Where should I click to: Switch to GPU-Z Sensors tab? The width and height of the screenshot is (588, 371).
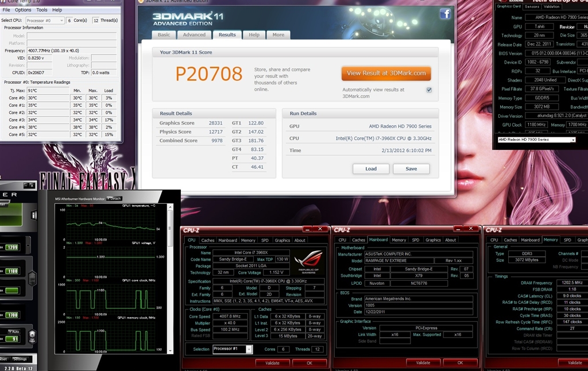532,6
